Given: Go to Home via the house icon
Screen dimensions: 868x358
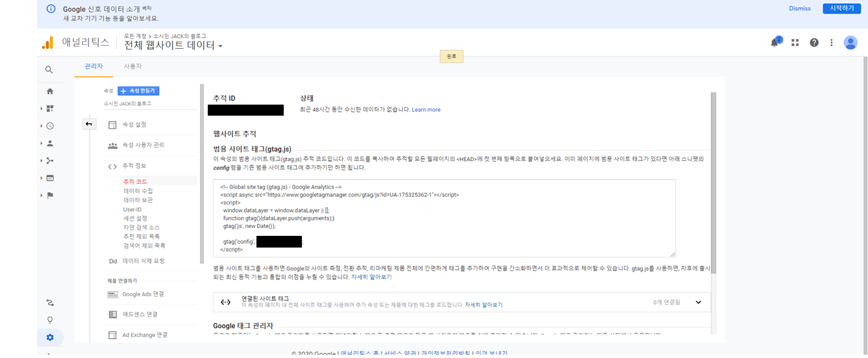Looking at the screenshot, I should 50,91.
